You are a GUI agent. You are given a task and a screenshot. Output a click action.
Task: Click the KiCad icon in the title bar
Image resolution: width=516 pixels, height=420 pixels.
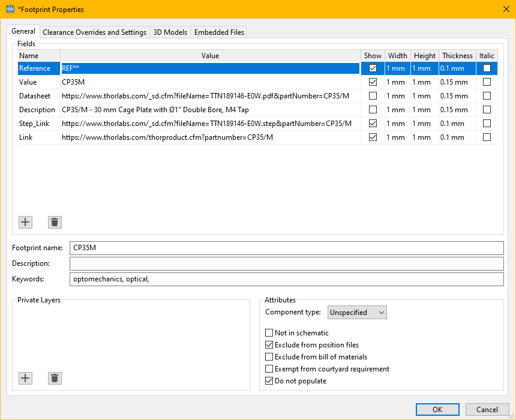point(10,10)
